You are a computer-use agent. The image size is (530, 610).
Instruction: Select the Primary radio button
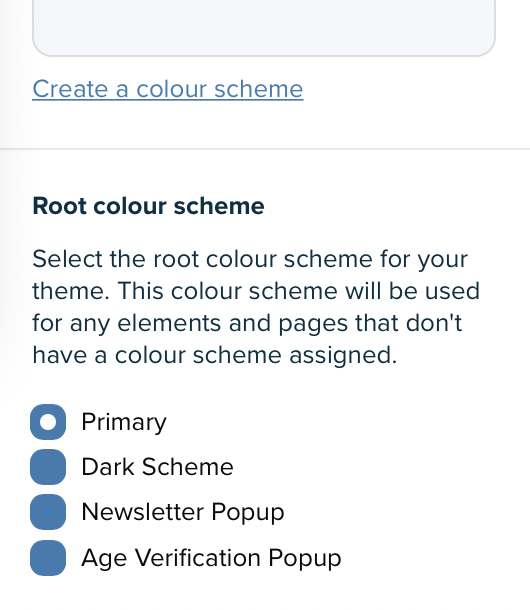(48, 422)
